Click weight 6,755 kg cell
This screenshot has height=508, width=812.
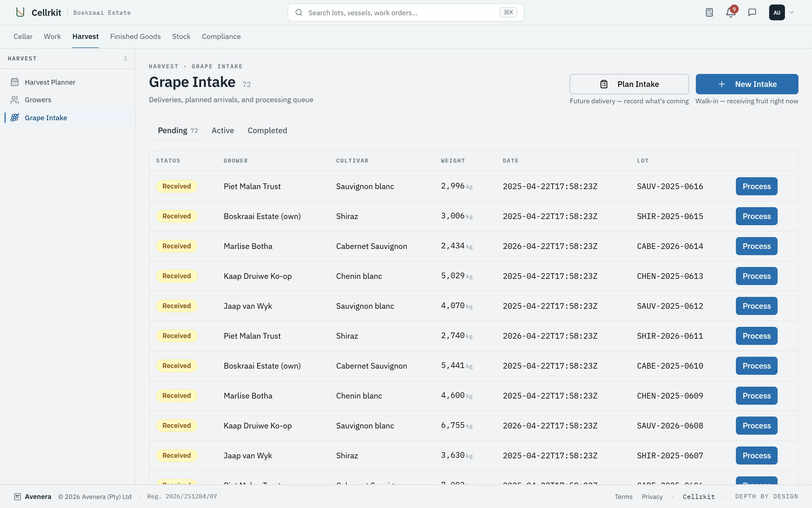(457, 425)
